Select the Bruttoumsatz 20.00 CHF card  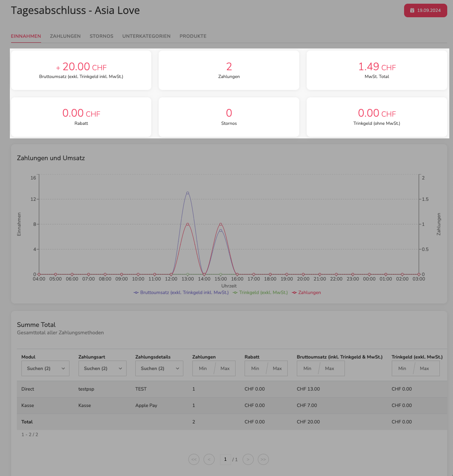[x=81, y=70]
